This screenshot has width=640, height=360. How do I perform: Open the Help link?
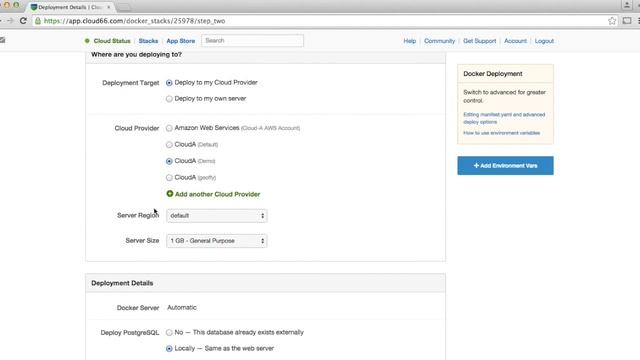pyautogui.click(x=410, y=41)
